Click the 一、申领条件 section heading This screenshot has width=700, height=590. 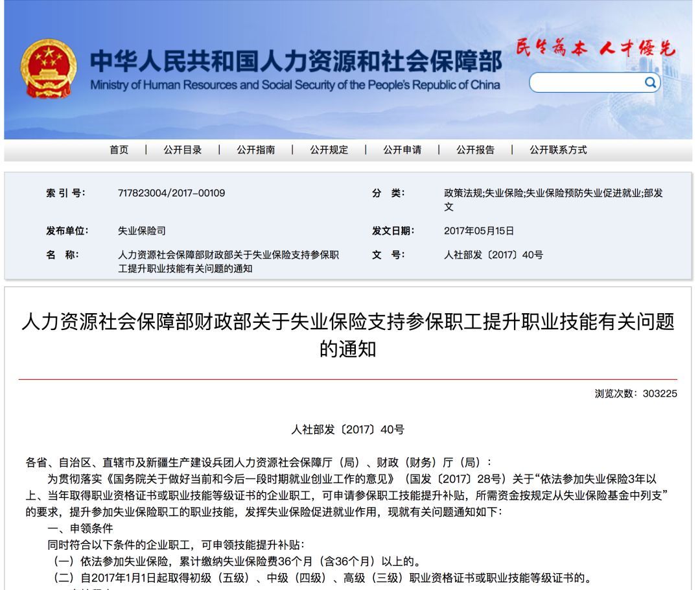pyautogui.click(x=80, y=528)
